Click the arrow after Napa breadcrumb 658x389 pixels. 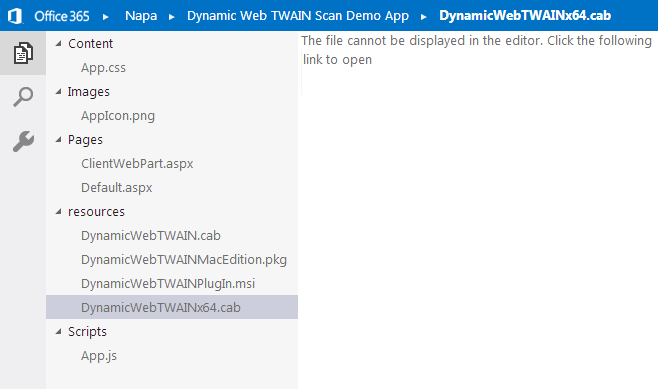(x=171, y=17)
